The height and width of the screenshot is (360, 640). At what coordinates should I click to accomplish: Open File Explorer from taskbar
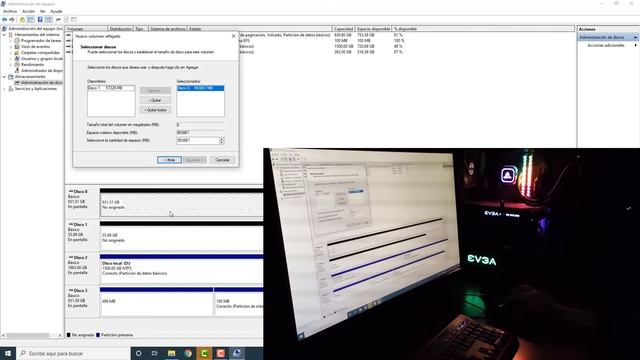(x=171, y=353)
